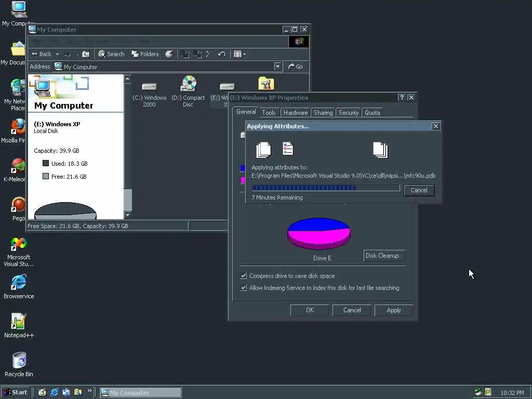Click the Delete X toolbar icon
532x399 pixels.
[x=209, y=54]
